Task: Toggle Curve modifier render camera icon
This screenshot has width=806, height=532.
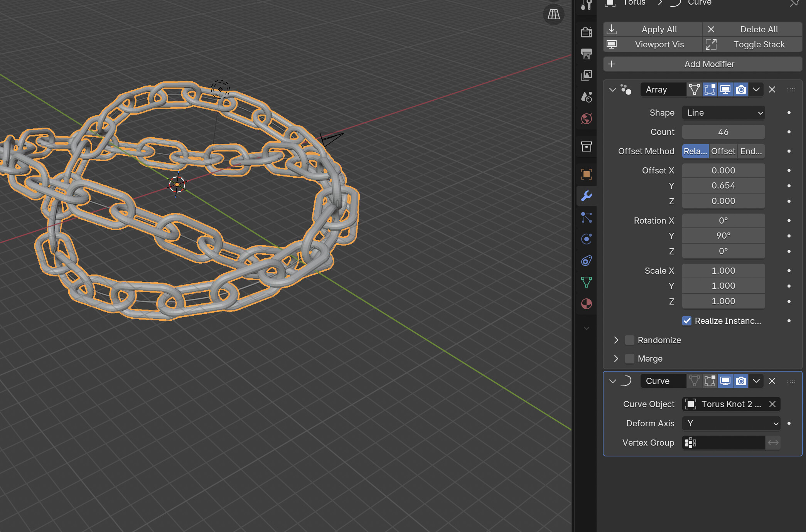Action: click(x=740, y=381)
